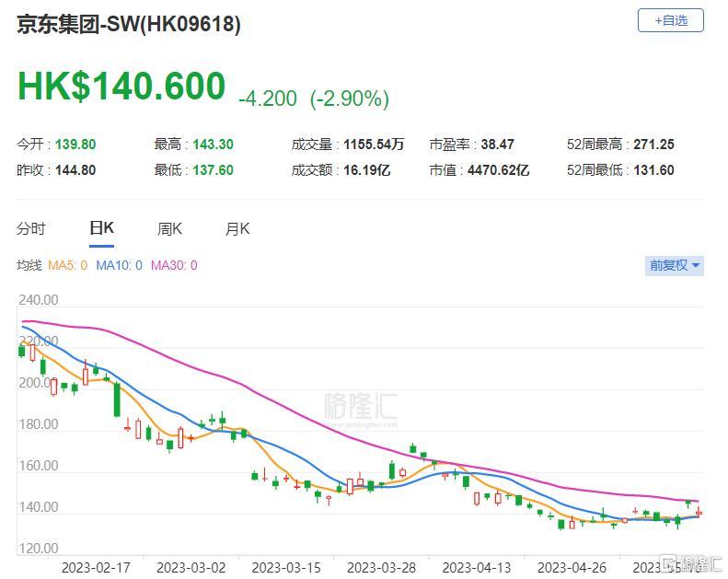The height and width of the screenshot is (579, 728).
Task: Click the 2023-02-17 date axis label
Action: [96, 568]
